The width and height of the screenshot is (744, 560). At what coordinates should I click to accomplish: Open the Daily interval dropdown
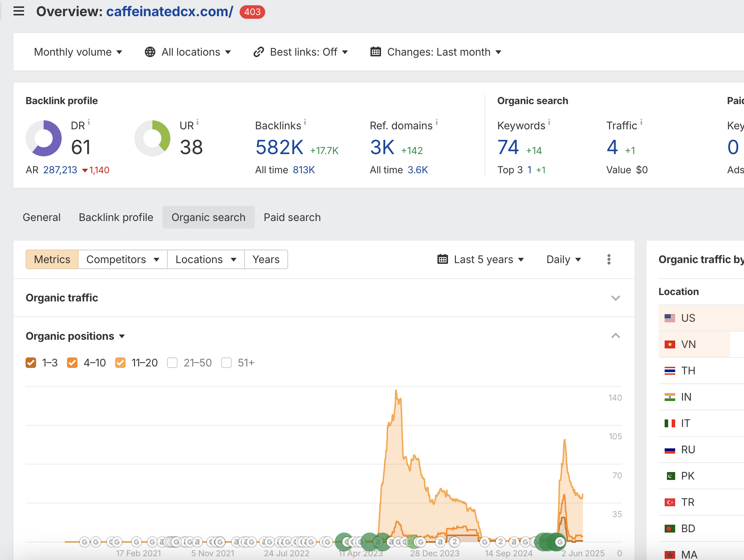click(564, 259)
